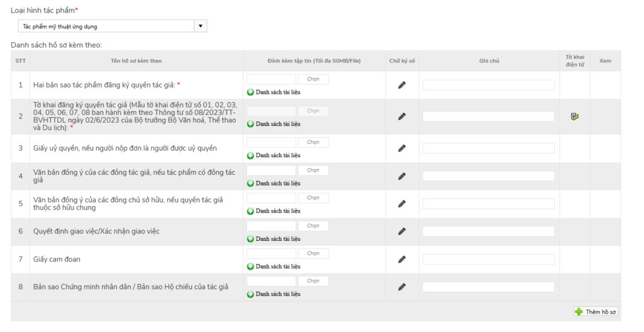Click Ghi chú field for row 8
The image size is (644, 332).
[488, 287]
